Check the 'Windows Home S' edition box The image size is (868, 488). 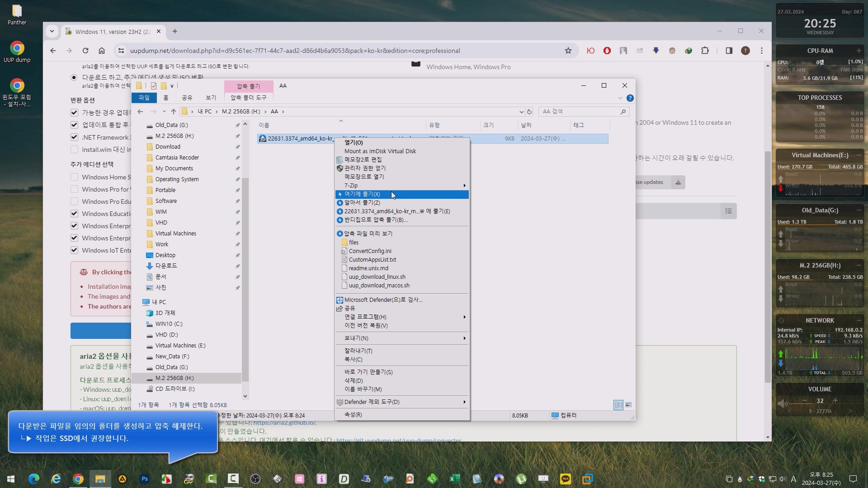(75, 177)
